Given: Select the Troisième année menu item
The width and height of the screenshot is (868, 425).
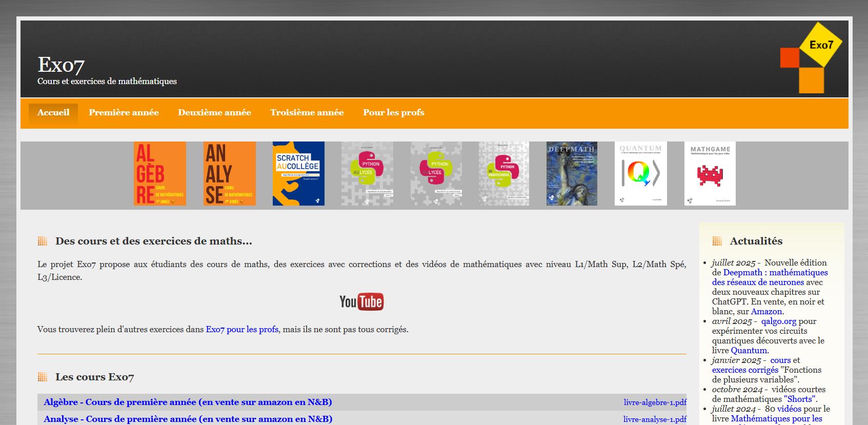Looking at the screenshot, I should [307, 113].
